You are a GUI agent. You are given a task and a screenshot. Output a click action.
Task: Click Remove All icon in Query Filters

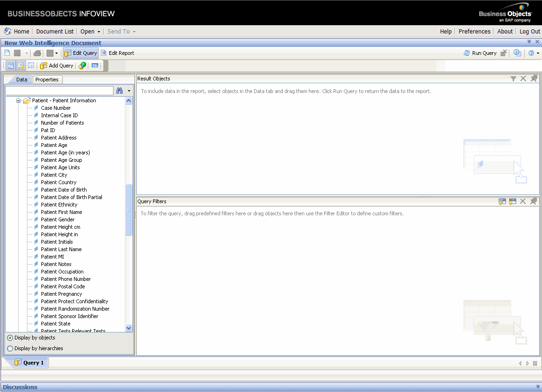coord(533,201)
